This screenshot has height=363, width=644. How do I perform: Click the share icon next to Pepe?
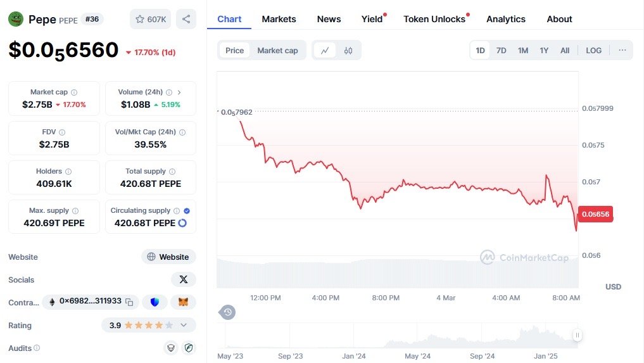[186, 19]
